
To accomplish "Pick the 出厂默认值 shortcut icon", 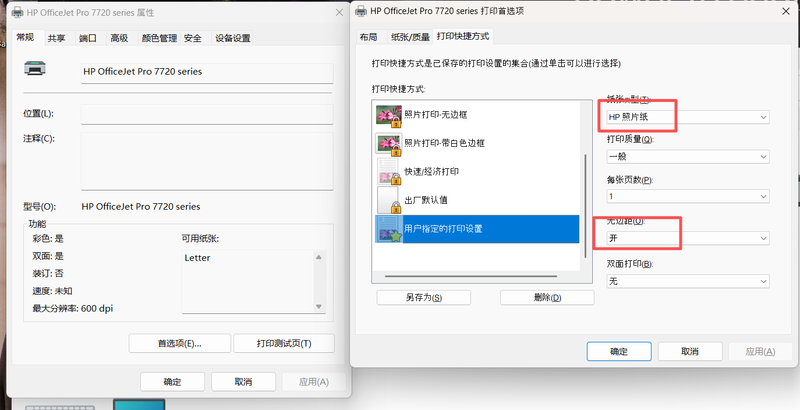I will click(x=387, y=201).
